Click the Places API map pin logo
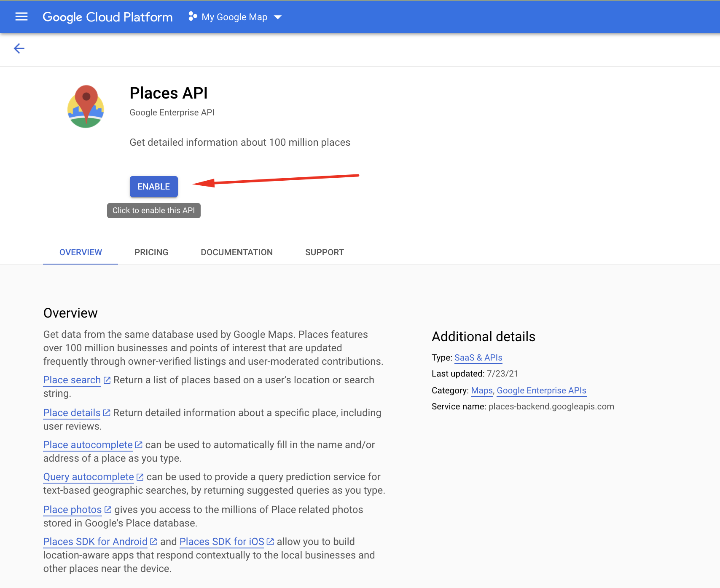This screenshot has height=588, width=720. (86, 107)
